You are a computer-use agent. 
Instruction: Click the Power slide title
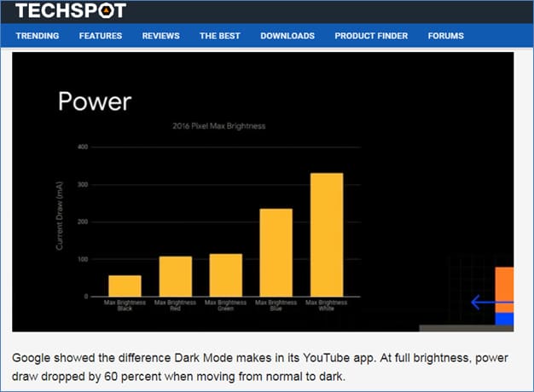[x=95, y=101]
